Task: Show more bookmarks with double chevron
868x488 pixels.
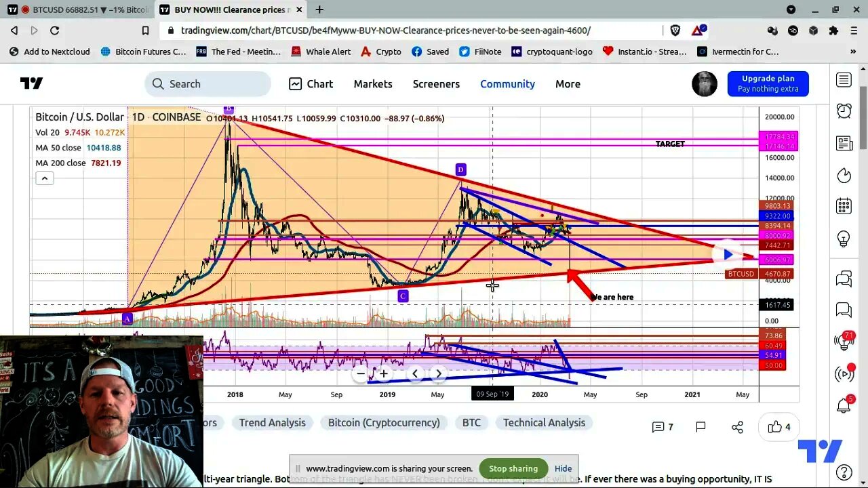Action: click(853, 52)
